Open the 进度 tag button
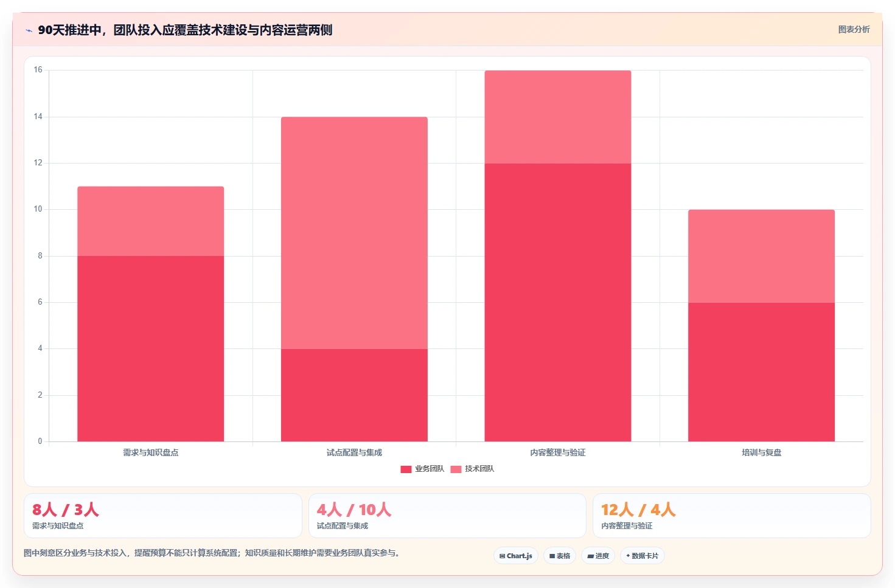Viewport: 895px width, 588px height. pos(598,556)
